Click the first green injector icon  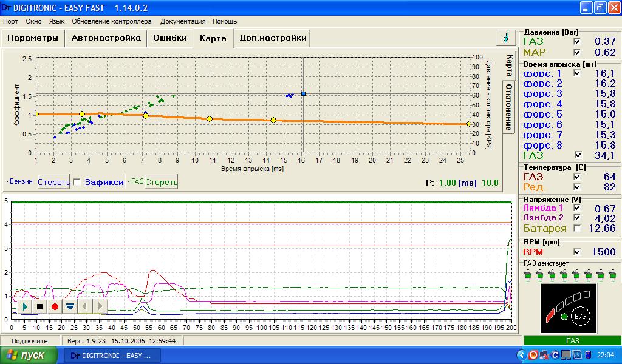(527, 275)
